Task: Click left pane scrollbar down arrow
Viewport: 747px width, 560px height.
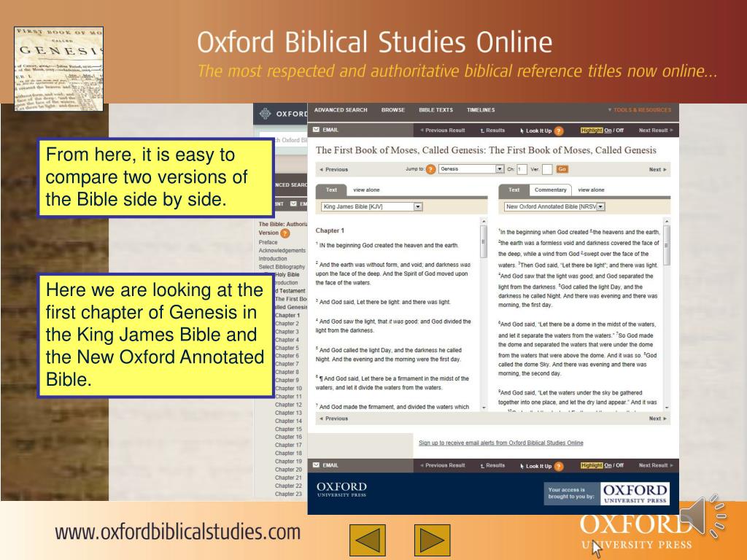Action: click(x=484, y=407)
